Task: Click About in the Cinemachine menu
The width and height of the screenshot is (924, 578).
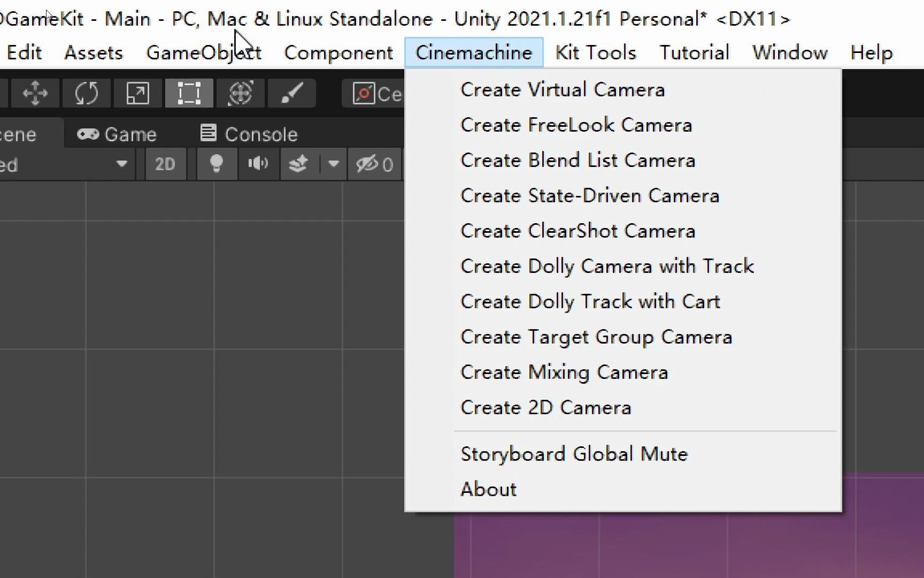Action: tap(488, 489)
